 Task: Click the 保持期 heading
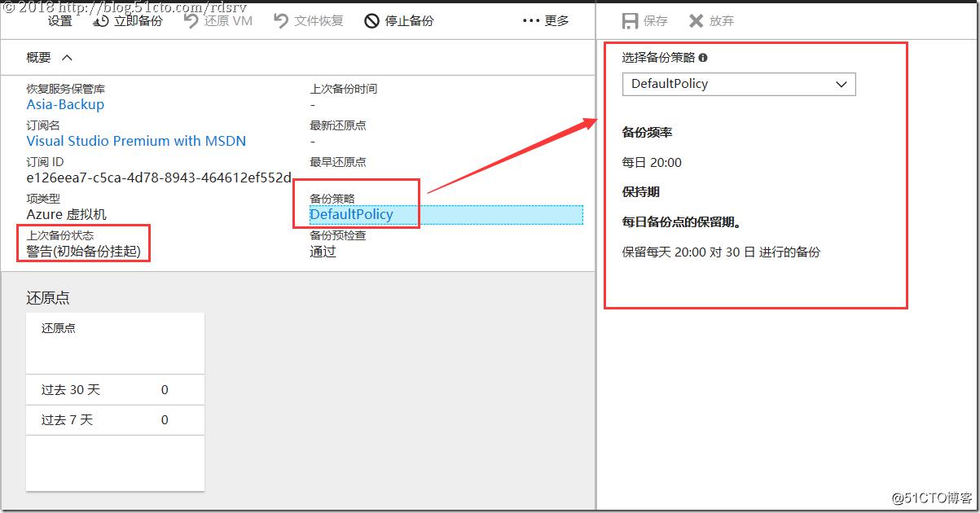(641, 192)
